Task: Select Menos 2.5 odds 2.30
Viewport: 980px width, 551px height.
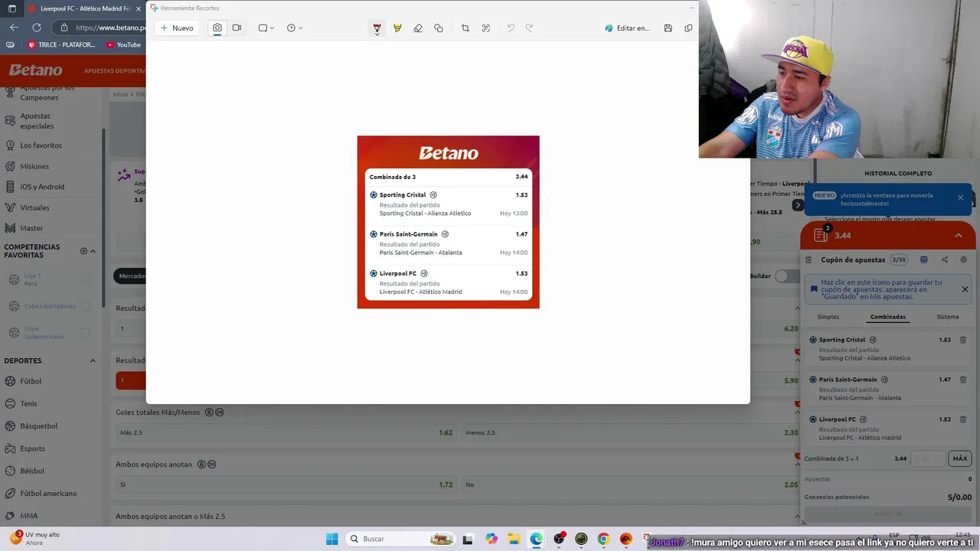Action: [632, 432]
